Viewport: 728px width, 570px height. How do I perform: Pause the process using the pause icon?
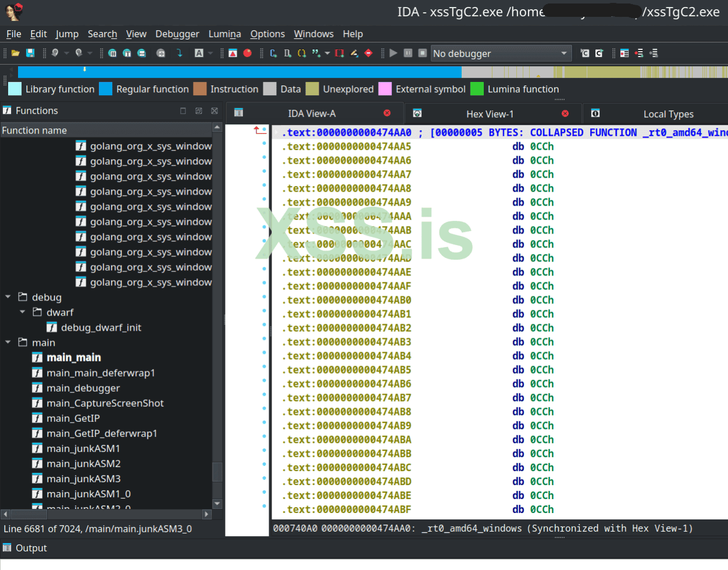[x=407, y=53]
